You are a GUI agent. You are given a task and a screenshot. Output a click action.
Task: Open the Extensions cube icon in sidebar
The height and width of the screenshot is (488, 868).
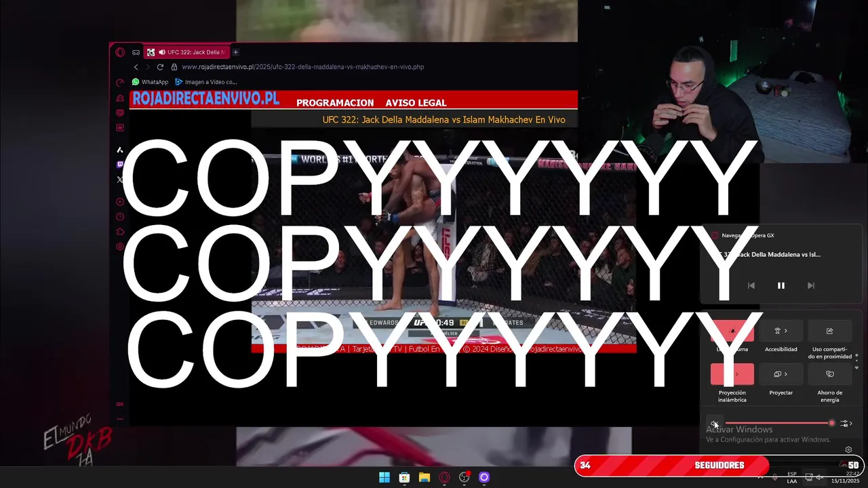(120, 232)
